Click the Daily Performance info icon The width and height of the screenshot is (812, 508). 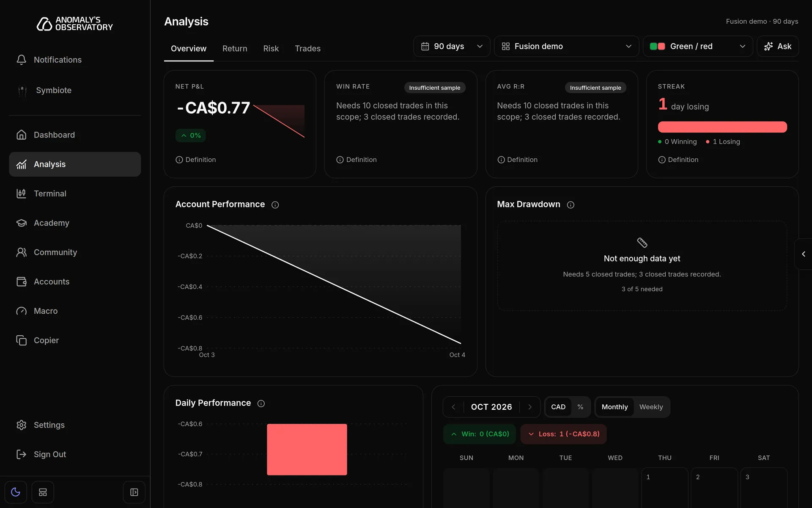(261, 403)
